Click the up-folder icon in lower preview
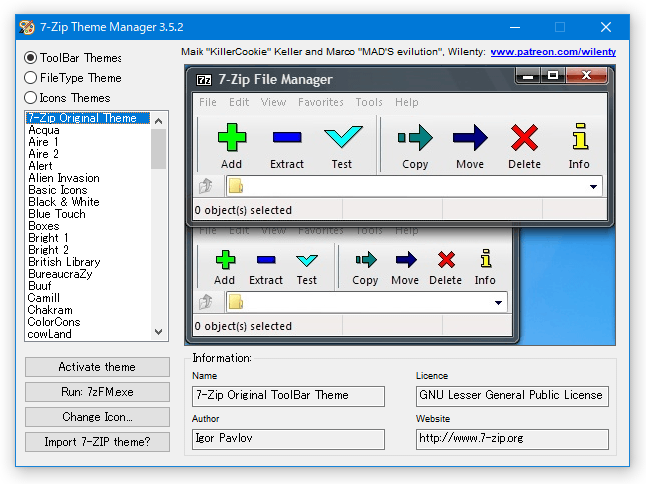Image resolution: width=646 pixels, height=484 pixels. tap(206, 302)
